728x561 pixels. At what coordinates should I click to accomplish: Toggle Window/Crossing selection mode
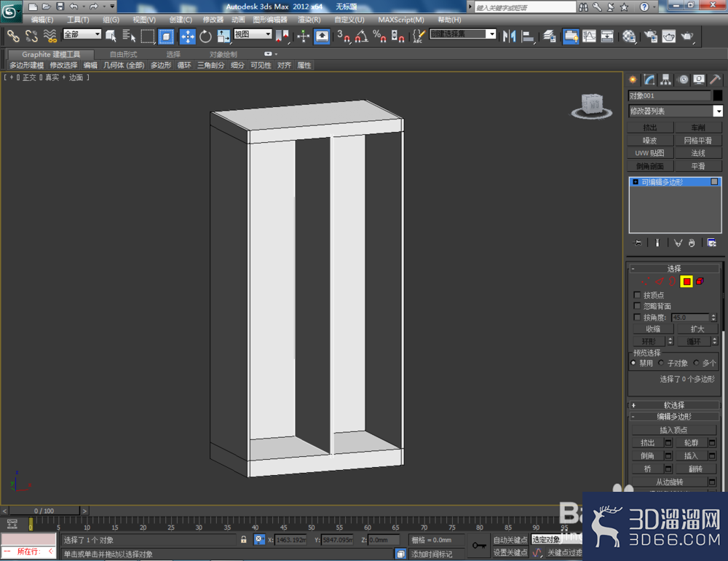pyautogui.click(x=166, y=36)
